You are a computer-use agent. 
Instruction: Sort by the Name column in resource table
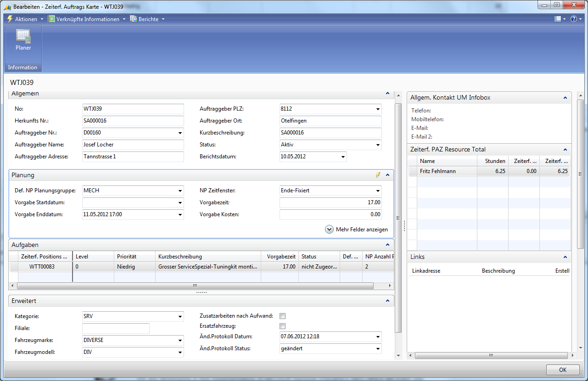coord(447,161)
